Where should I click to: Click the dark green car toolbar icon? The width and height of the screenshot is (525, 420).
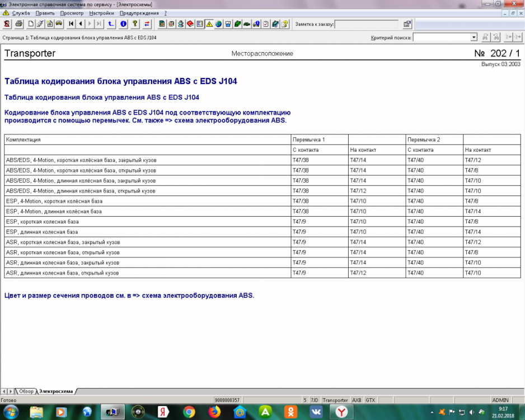click(x=247, y=24)
